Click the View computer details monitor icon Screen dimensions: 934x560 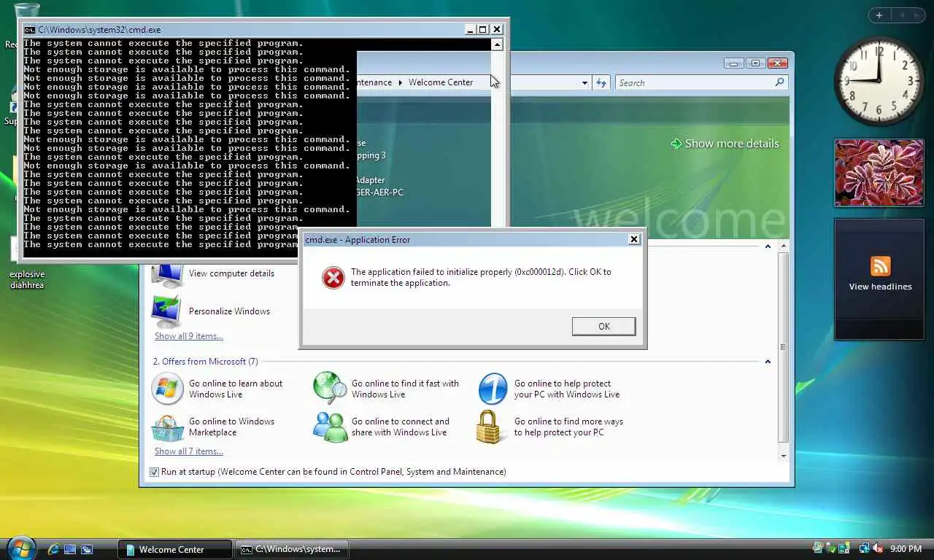point(167,275)
